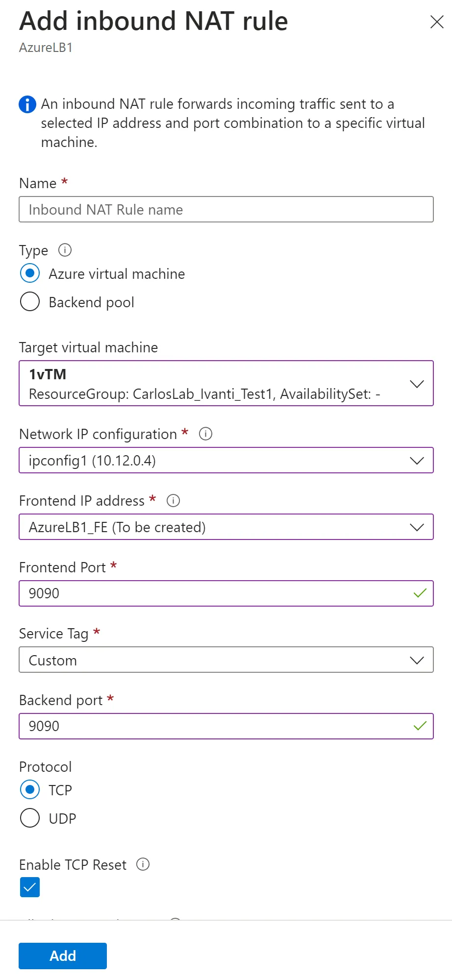Switch protocol to UDP
This screenshot has height=980, width=452.
pos(30,818)
